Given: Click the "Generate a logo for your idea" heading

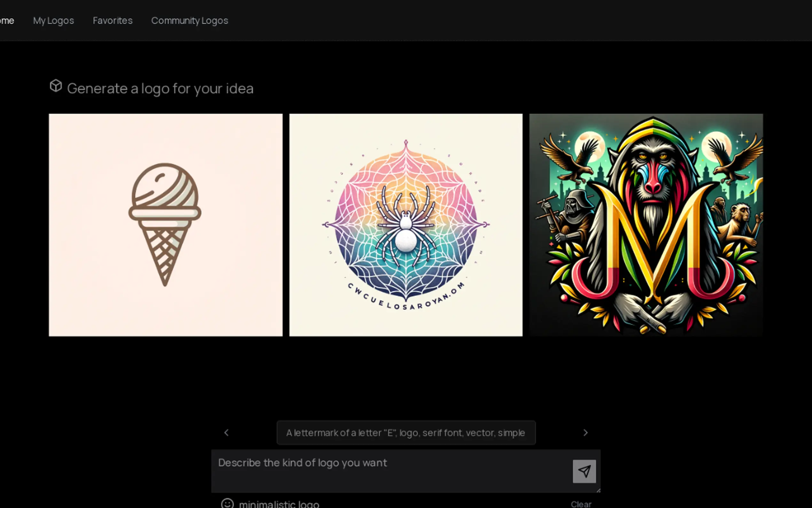Looking at the screenshot, I should (x=160, y=89).
